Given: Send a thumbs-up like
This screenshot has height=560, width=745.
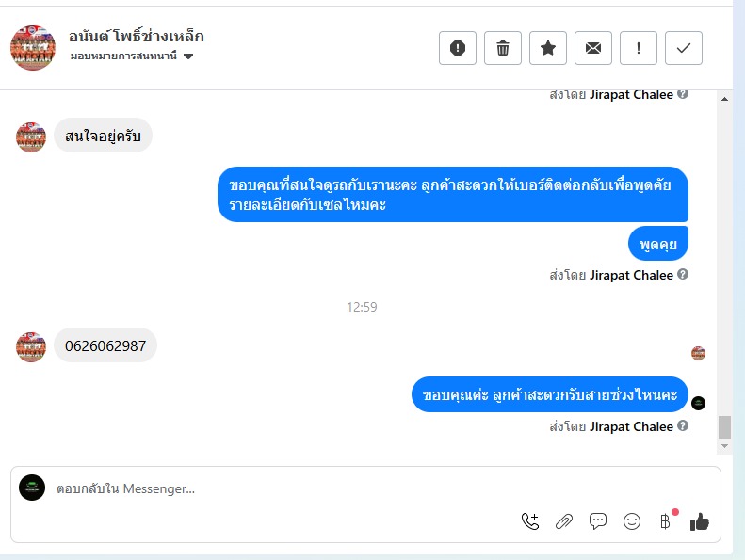Looking at the screenshot, I should click(x=700, y=521).
